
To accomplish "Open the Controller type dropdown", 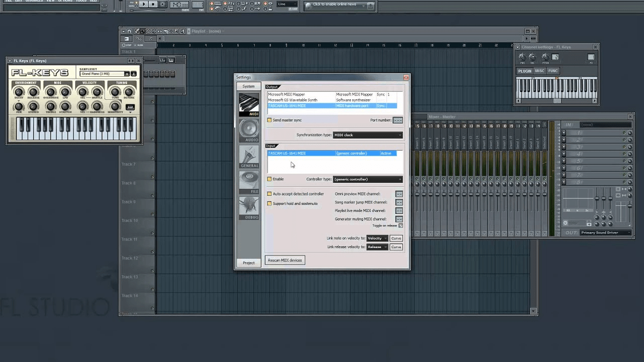I will pos(368,179).
